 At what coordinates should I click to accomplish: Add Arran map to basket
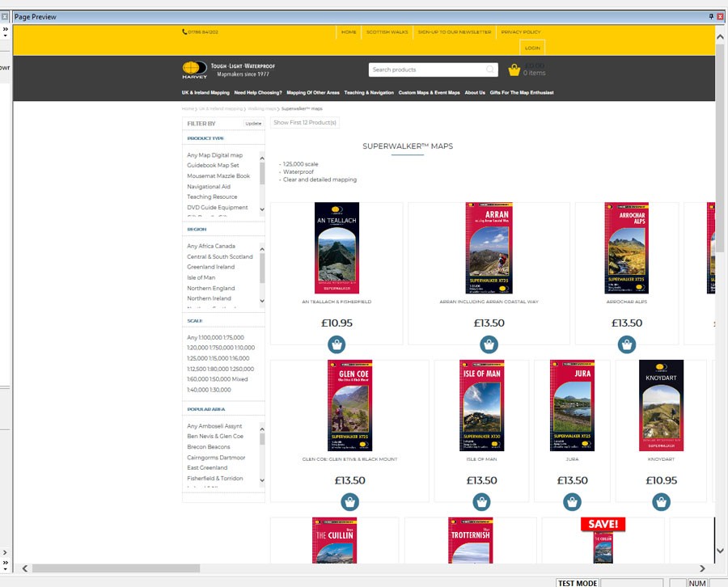coord(489,345)
